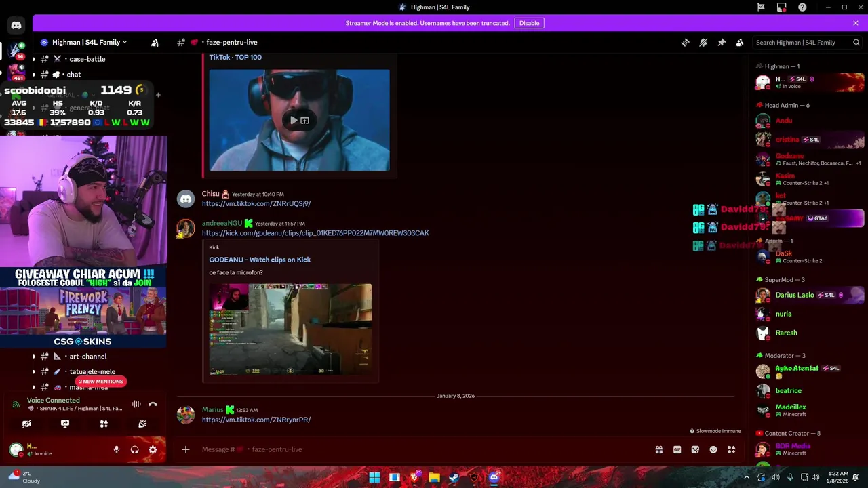
Task: Expand the chat channel threads arrow
Action: coord(34,75)
